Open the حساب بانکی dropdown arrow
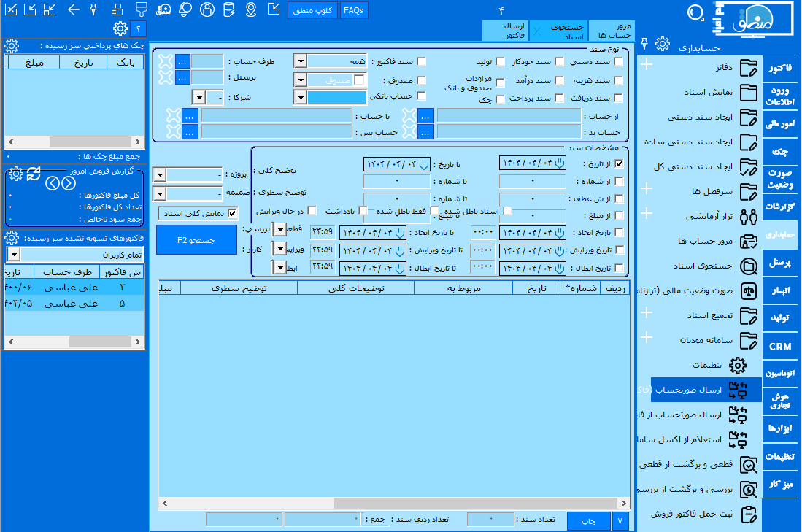The image size is (802, 532). [300, 96]
